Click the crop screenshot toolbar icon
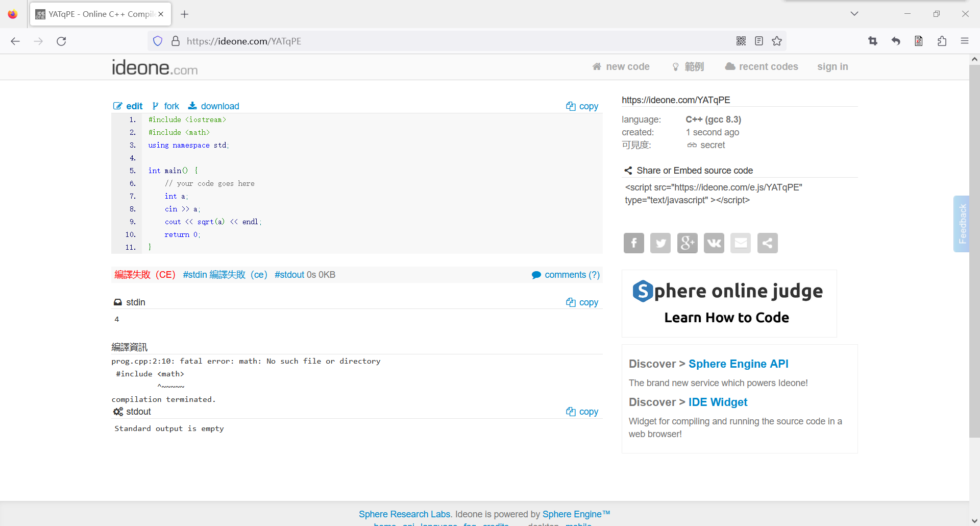Image resolution: width=980 pixels, height=526 pixels. coord(873,41)
